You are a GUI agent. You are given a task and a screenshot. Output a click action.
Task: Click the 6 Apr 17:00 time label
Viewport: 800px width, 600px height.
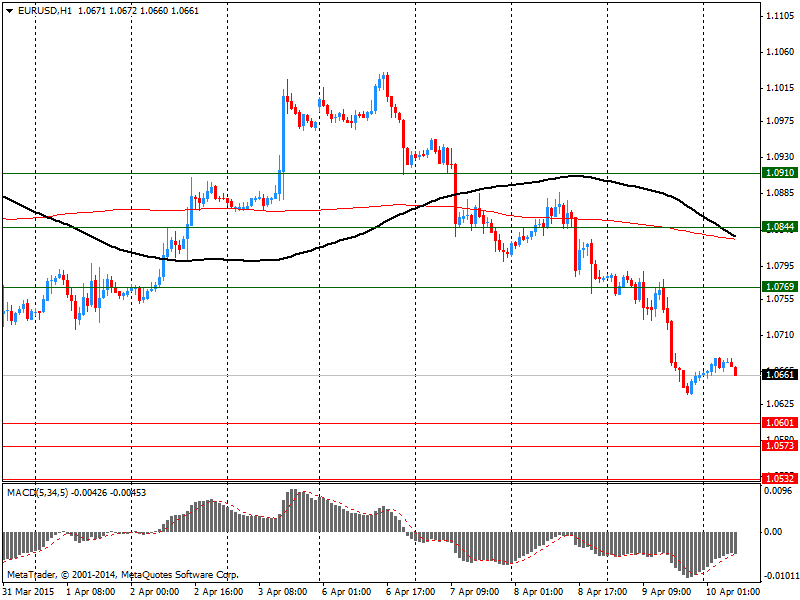pyautogui.click(x=411, y=592)
